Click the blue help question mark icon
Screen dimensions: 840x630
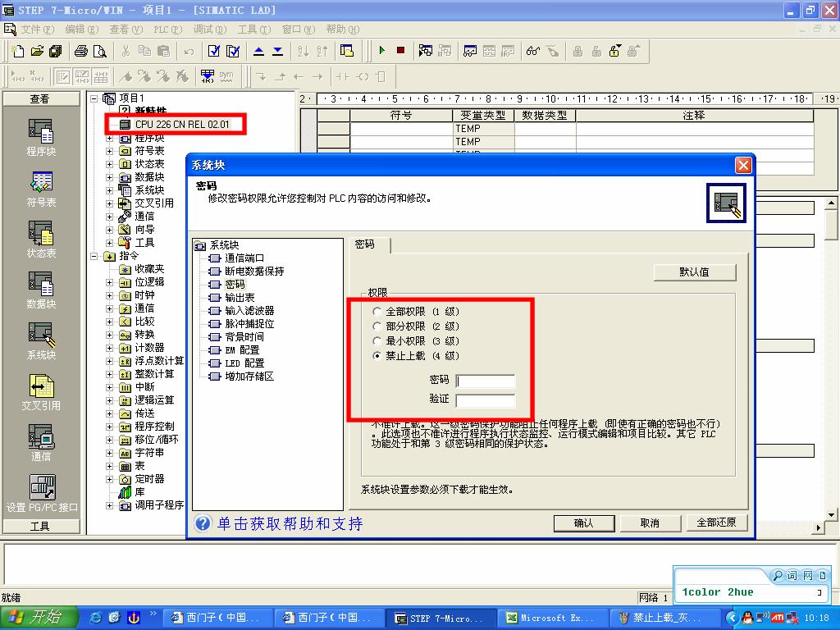(x=203, y=523)
